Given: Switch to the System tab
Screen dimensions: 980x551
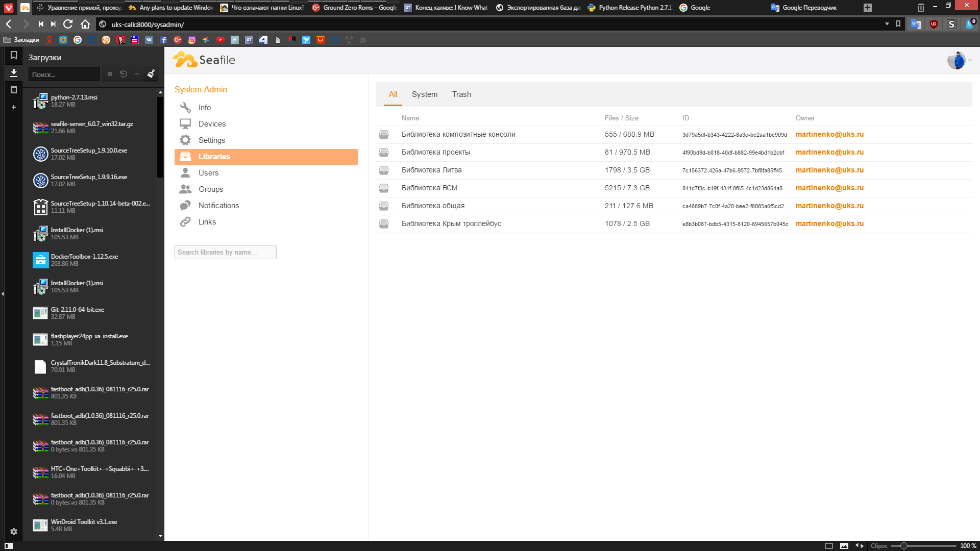Looking at the screenshot, I should [x=425, y=94].
